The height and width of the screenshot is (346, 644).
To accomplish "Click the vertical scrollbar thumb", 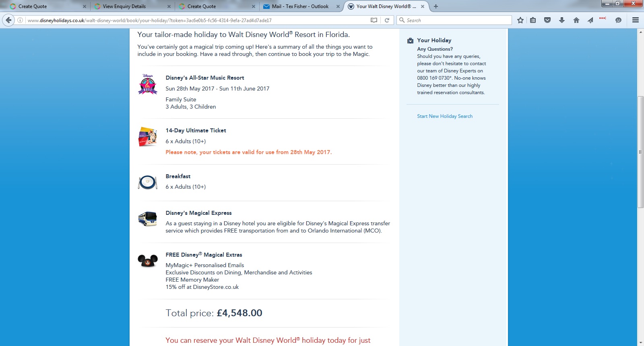I will click(x=640, y=152).
